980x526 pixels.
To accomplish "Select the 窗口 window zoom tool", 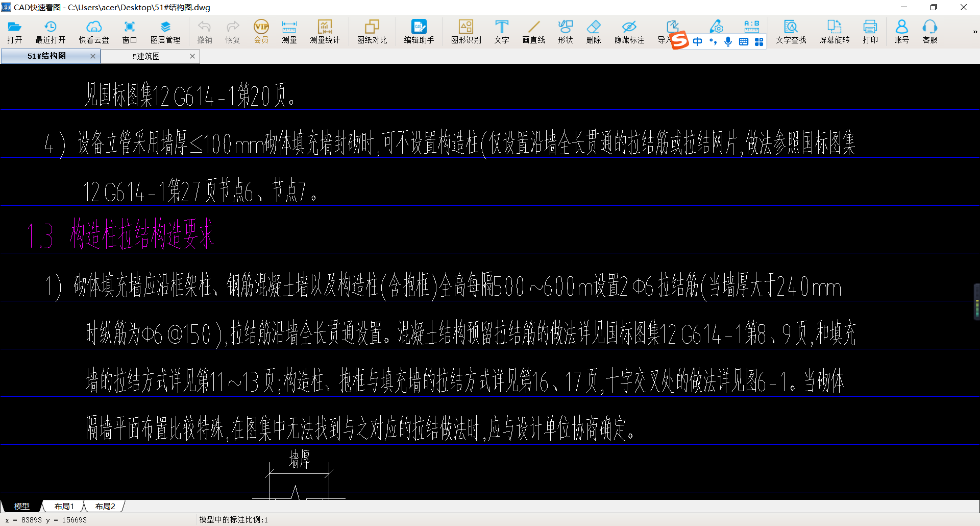I will (x=130, y=32).
